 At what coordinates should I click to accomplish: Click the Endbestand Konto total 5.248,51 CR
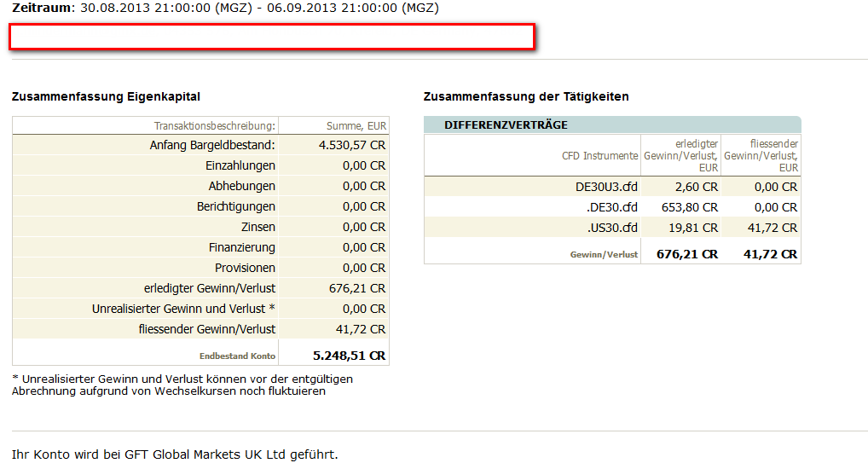coord(349,355)
